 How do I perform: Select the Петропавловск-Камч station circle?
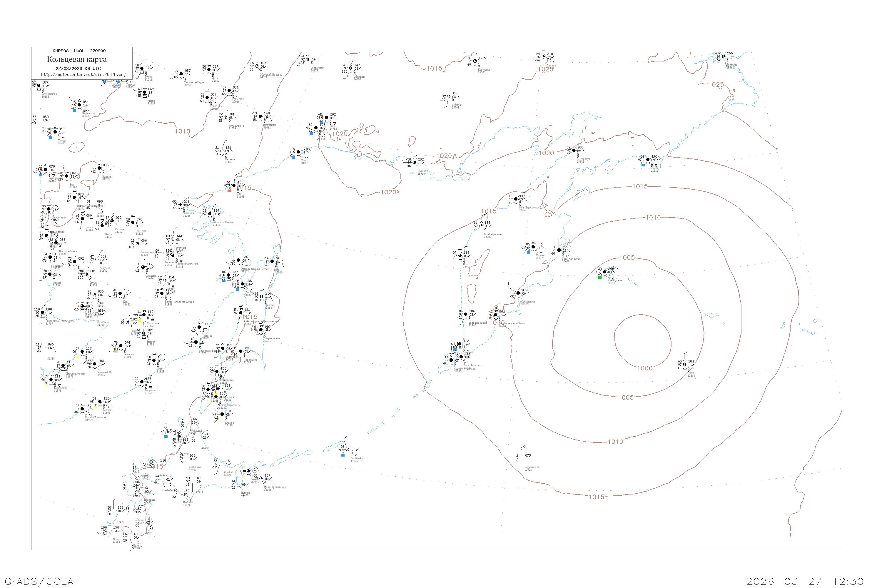point(495,315)
